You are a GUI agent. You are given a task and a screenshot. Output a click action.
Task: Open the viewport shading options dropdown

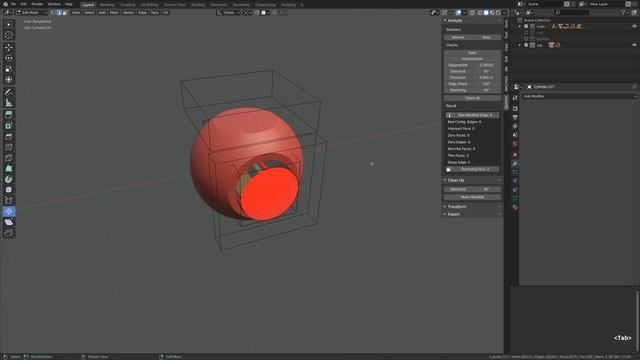(504, 13)
